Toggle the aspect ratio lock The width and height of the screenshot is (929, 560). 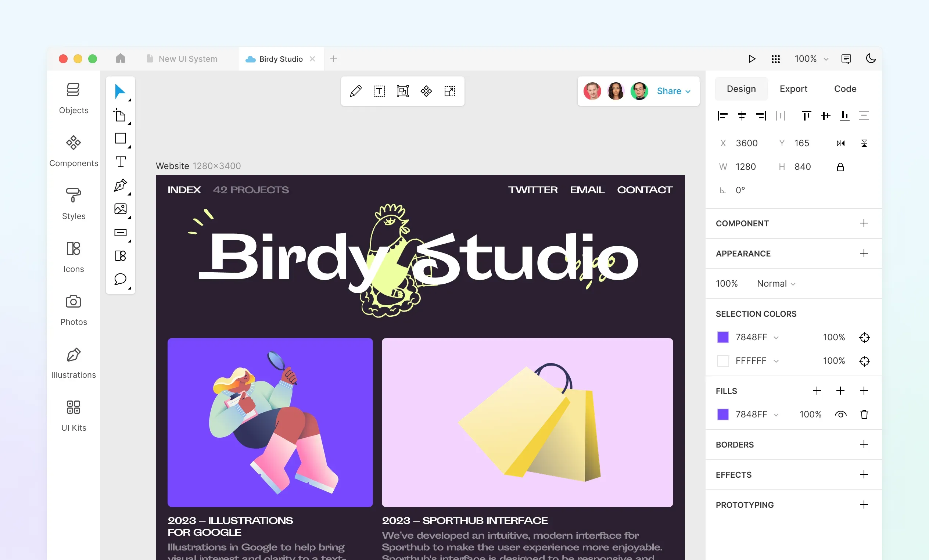coord(840,167)
